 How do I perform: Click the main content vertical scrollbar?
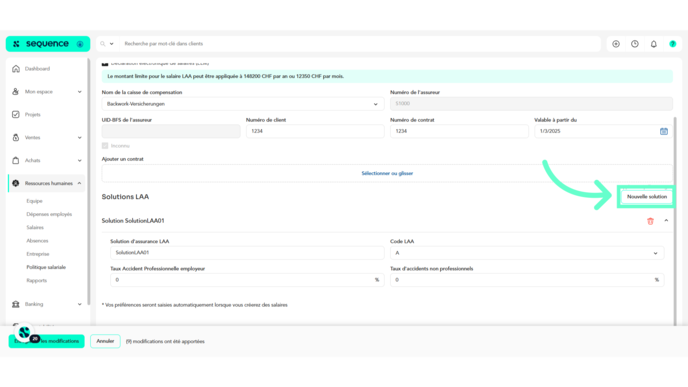pos(675,221)
